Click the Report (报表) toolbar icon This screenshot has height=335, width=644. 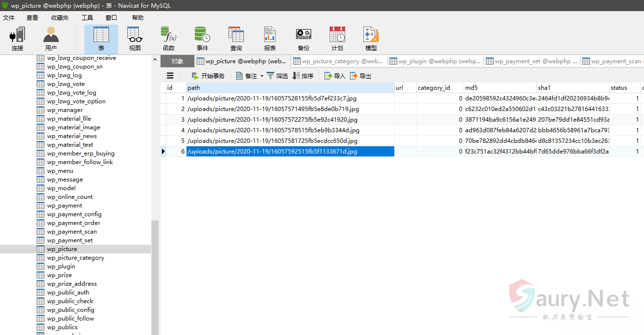point(270,39)
